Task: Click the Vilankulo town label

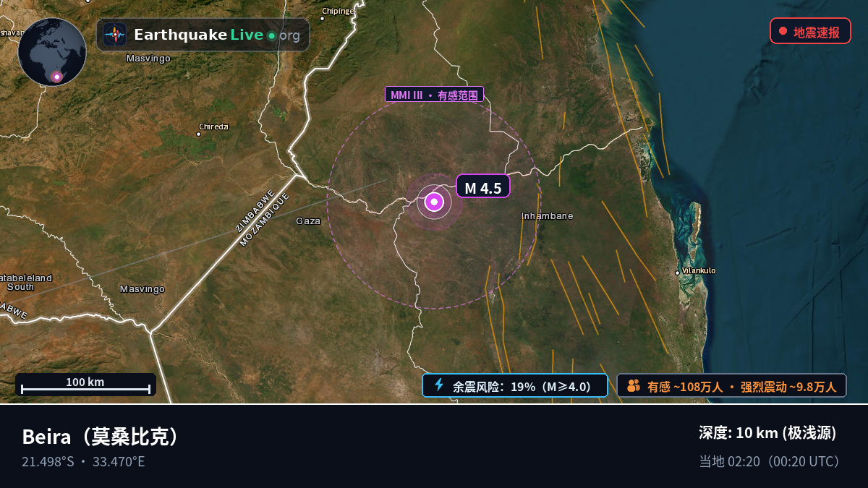Action: pos(699,270)
